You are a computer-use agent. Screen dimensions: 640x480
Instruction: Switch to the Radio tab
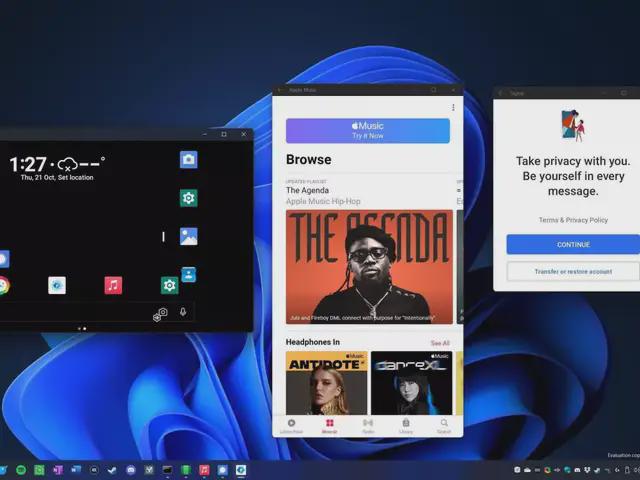(367, 425)
